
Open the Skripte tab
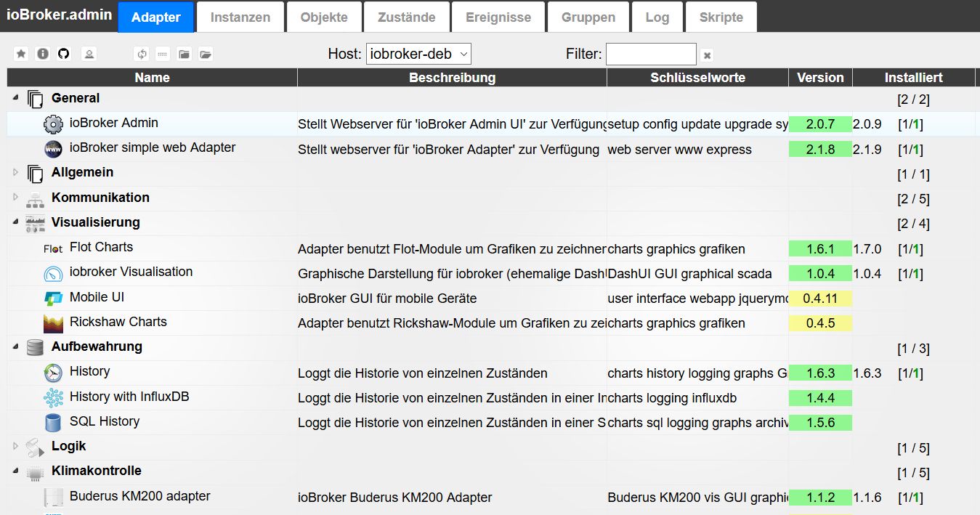coord(721,17)
